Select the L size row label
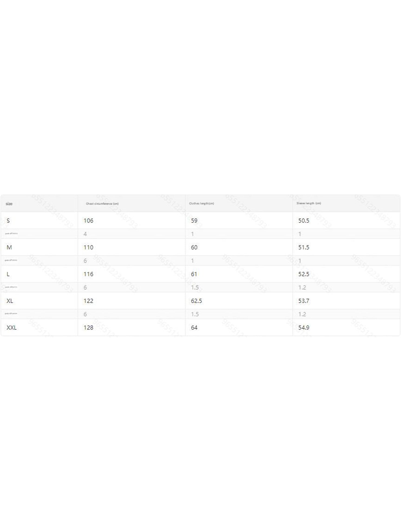Screen dimensions: 401x532 (8, 274)
